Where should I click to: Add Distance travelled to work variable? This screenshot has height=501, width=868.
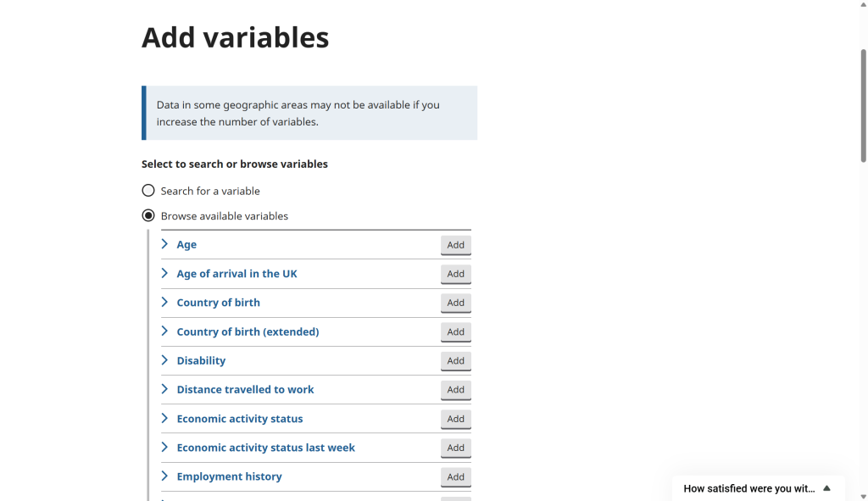(x=455, y=390)
